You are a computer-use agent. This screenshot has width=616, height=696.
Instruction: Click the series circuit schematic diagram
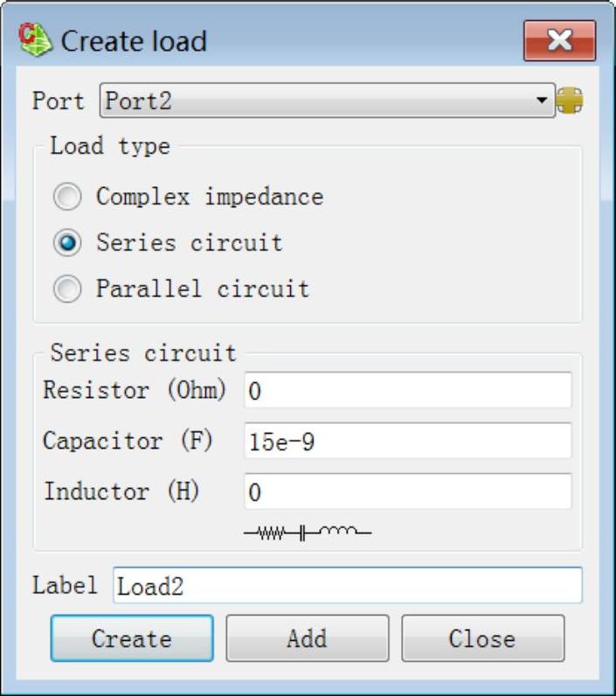(x=308, y=531)
